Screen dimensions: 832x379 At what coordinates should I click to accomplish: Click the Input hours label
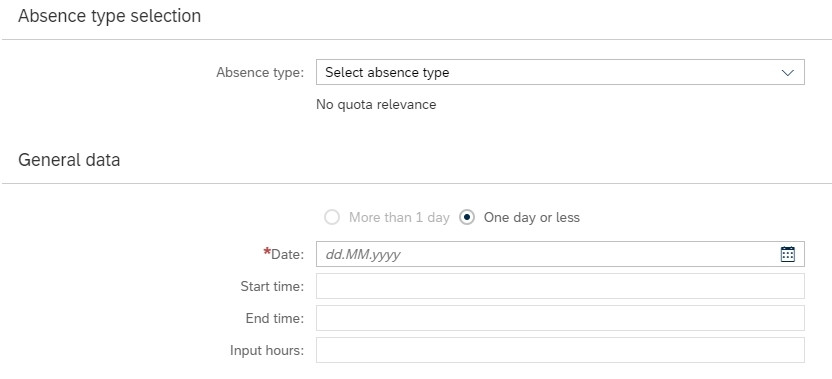267,350
